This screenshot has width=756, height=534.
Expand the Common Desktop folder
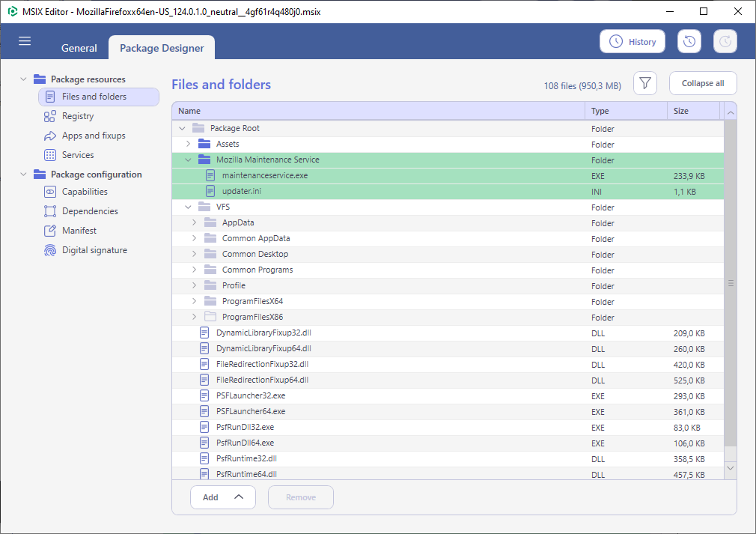click(x=194, y=254)
